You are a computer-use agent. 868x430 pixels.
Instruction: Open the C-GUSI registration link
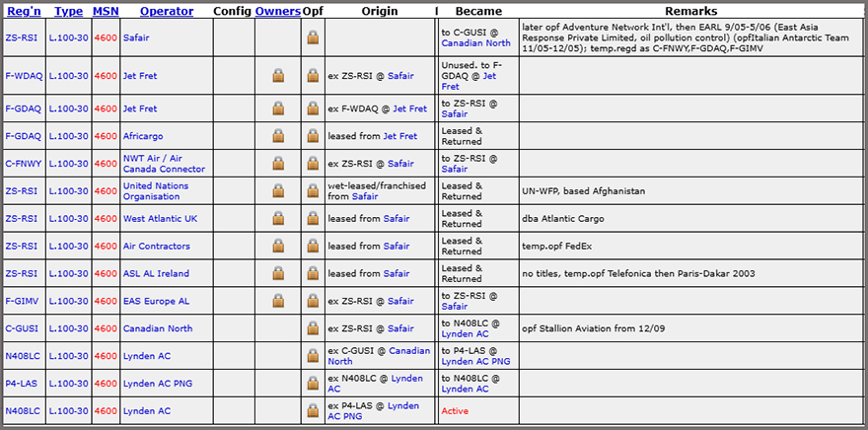(x=22, y=328)
